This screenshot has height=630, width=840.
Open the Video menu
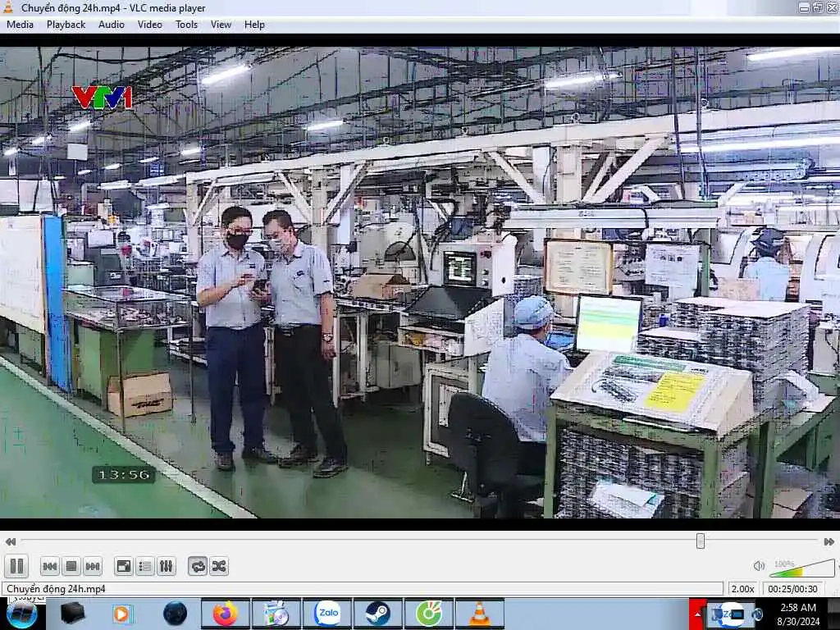(x=150, y=25)
